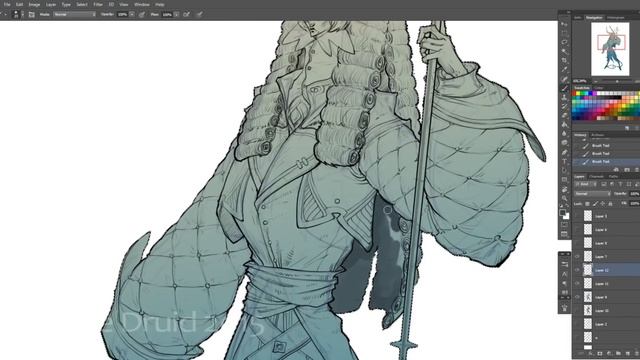Select the Crop tool
Image resolution: width=640 pixels, height=360 pixels.
click(564, 60)
